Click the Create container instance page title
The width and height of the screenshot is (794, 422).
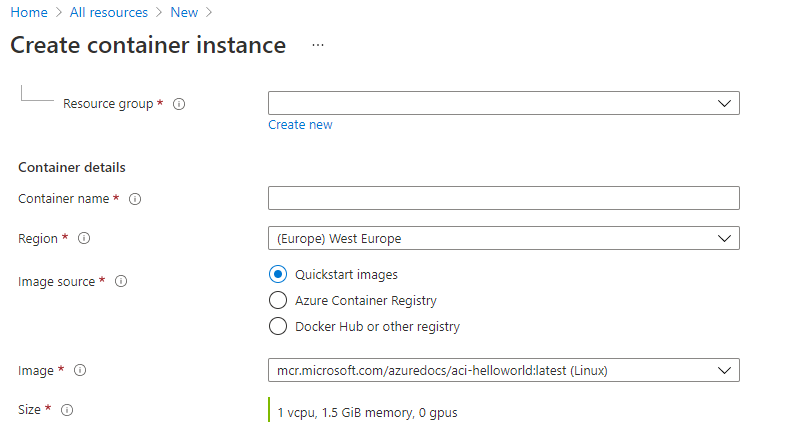pos(148,45)
